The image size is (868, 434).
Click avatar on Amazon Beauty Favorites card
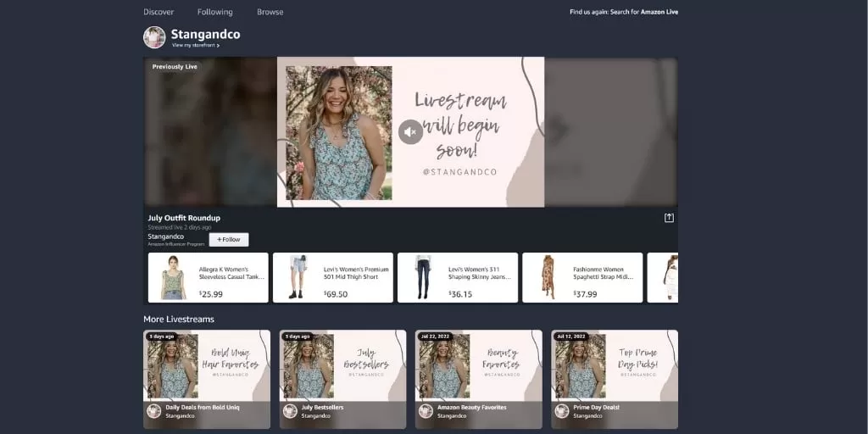tap(426, 411)
